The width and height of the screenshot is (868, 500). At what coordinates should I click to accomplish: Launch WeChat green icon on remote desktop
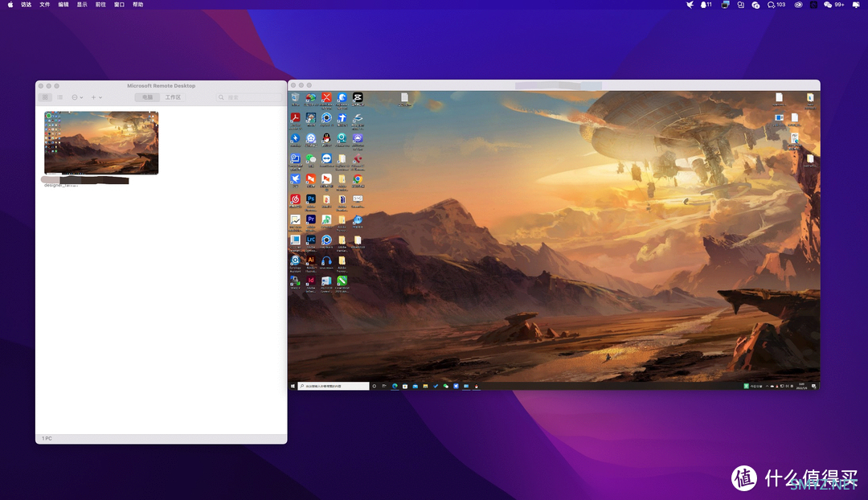click(x=311, y=158)
